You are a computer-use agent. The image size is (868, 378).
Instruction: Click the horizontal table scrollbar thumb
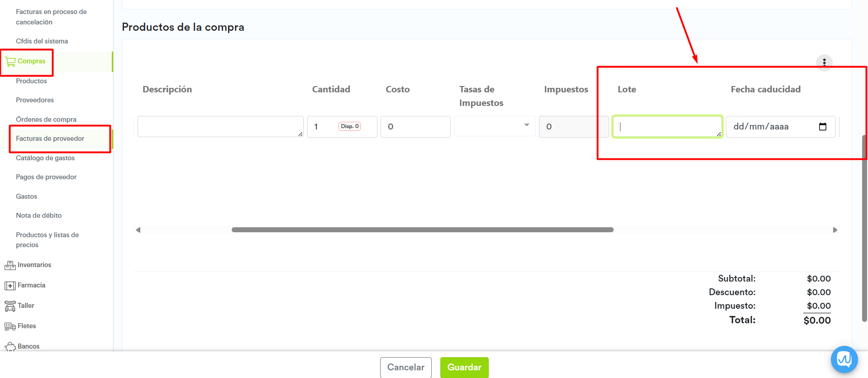click(x=422, y=230)
